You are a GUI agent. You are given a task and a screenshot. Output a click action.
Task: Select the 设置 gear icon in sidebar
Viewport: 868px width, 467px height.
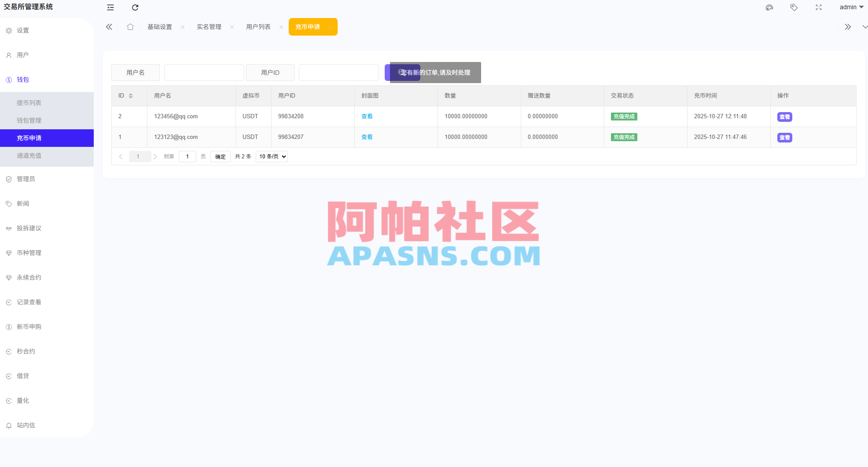(8, 30)
